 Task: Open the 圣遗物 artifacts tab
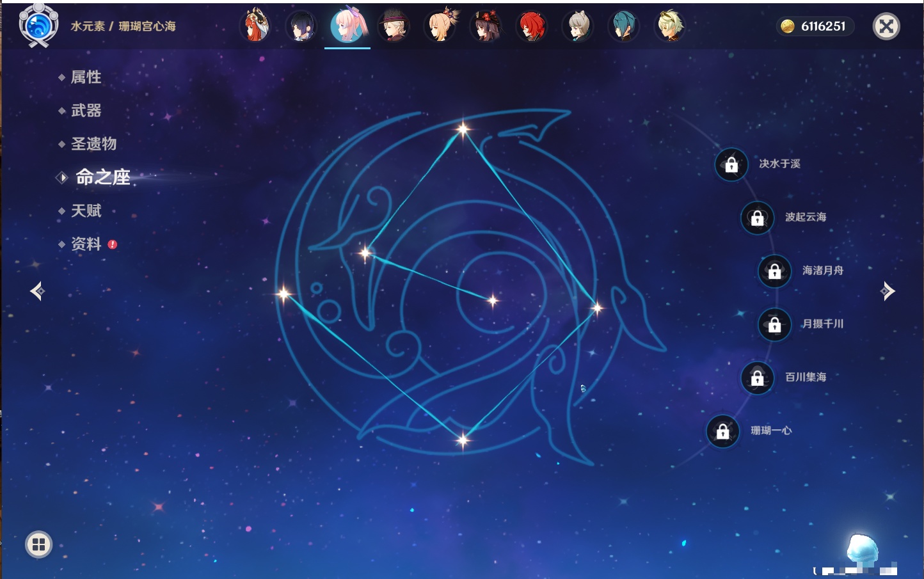pyautogui.click(x=93, y=144)
